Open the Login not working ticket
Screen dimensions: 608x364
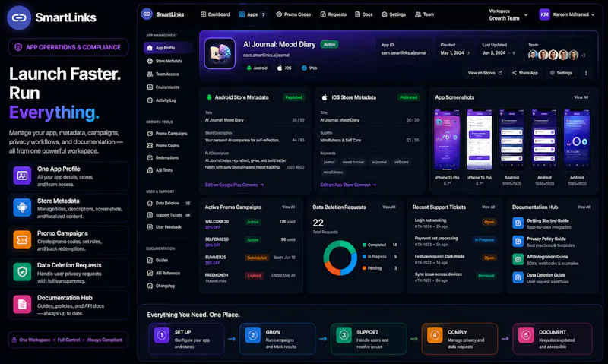pos(455,223)
